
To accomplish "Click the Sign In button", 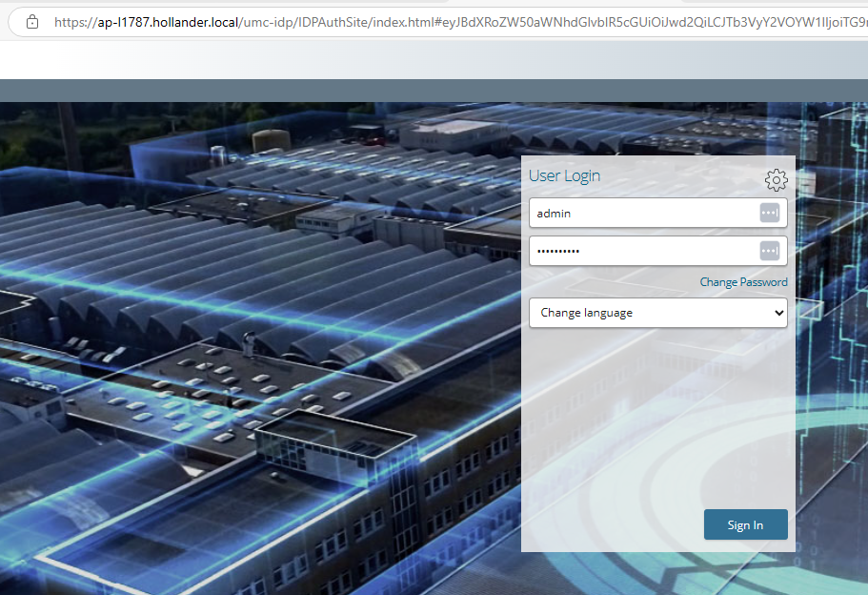I will [746, 524].
